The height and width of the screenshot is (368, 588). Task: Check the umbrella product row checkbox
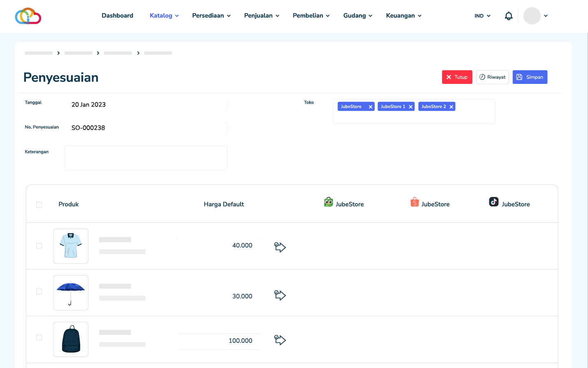click(39, 292)
